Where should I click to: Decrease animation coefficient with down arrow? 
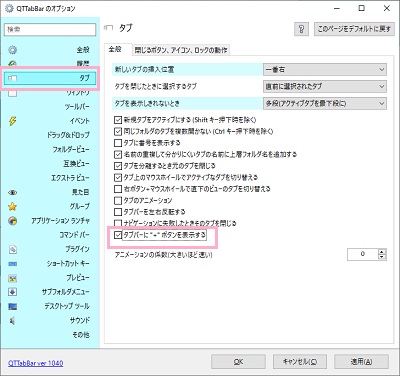pos(382,257)
